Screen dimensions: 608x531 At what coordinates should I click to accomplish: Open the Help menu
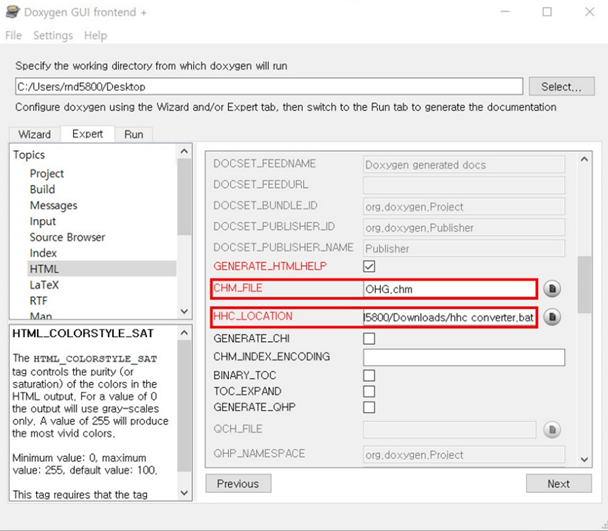(x=95, y=35)
